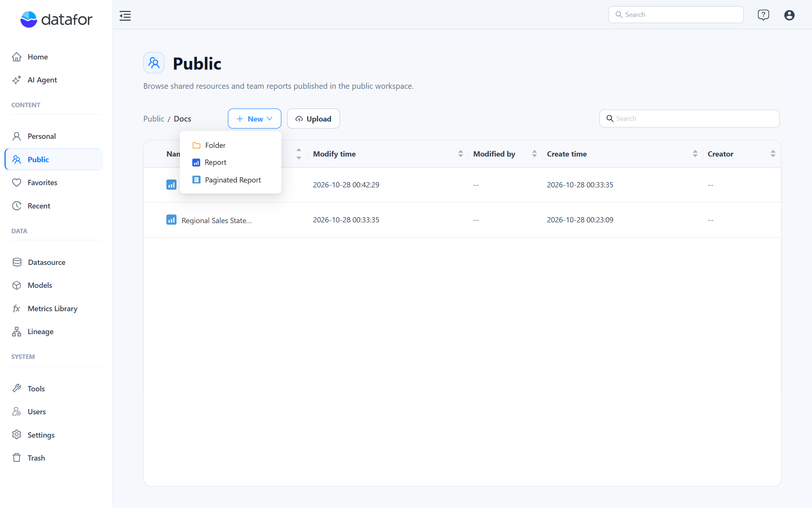812x508 pixels.
Task: Click the Models cube icon
Action: 17,285
